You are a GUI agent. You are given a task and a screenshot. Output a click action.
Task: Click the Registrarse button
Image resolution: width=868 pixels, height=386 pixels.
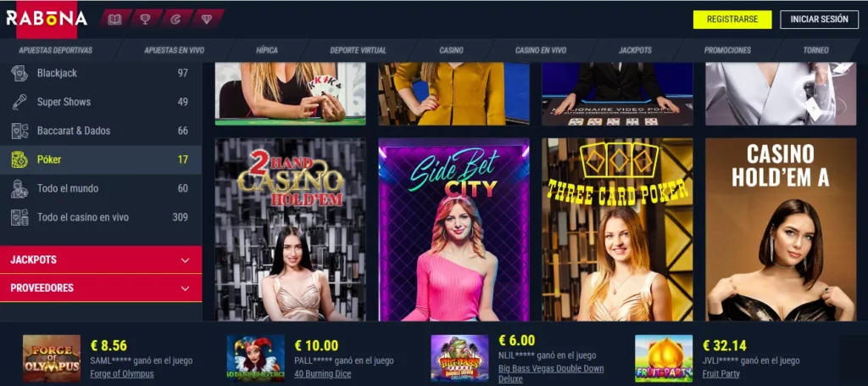[x=732, y=20]
